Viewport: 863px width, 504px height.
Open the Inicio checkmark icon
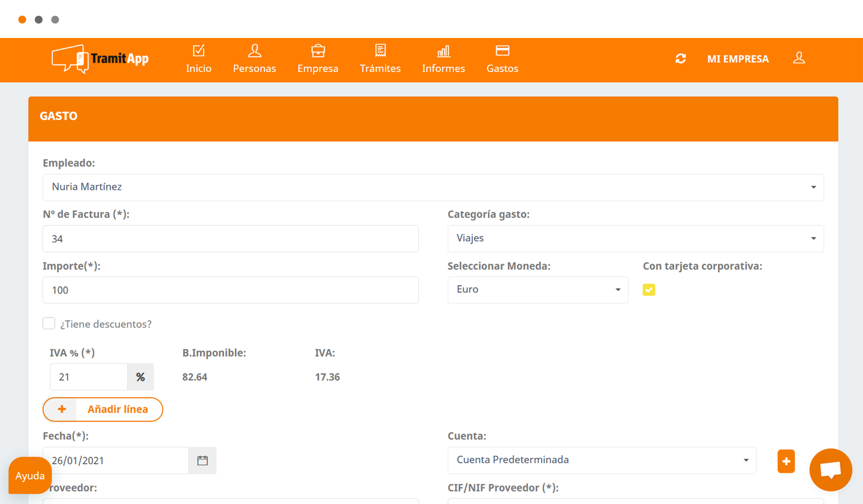click(x=198, y=51)
